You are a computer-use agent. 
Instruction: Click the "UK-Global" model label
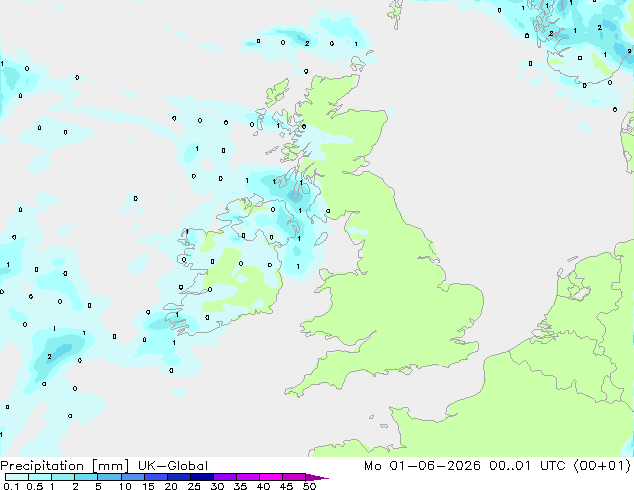click(x=173, y=466)
